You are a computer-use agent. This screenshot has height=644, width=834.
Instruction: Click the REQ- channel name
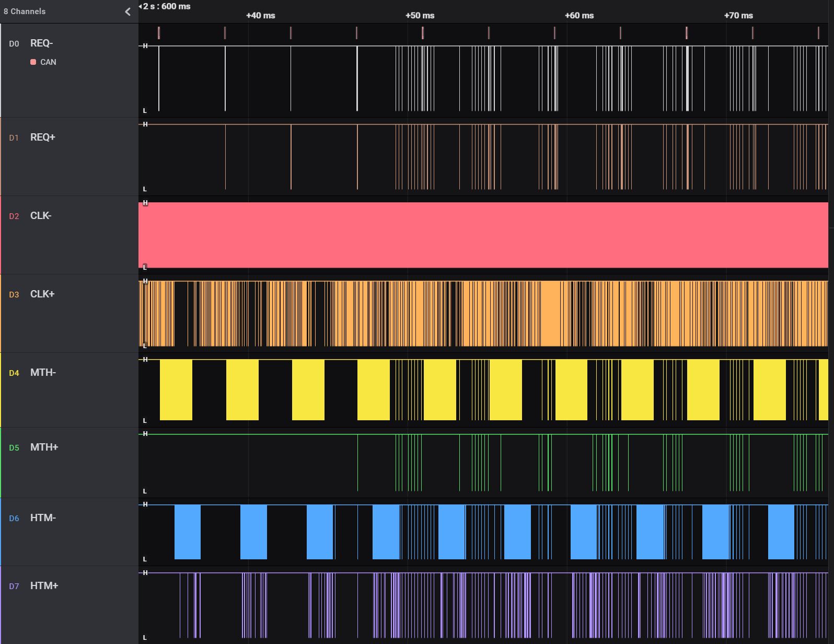point(41,43)
